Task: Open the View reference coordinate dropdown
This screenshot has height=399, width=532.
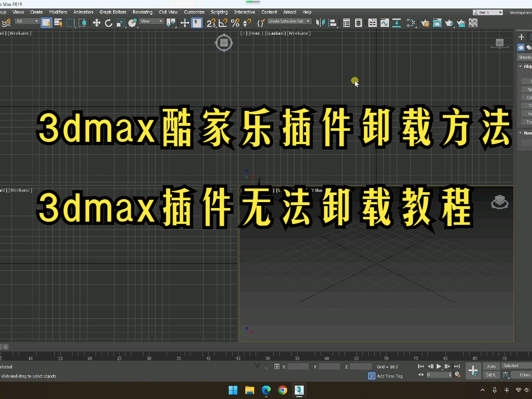Action: coord(151,21)
